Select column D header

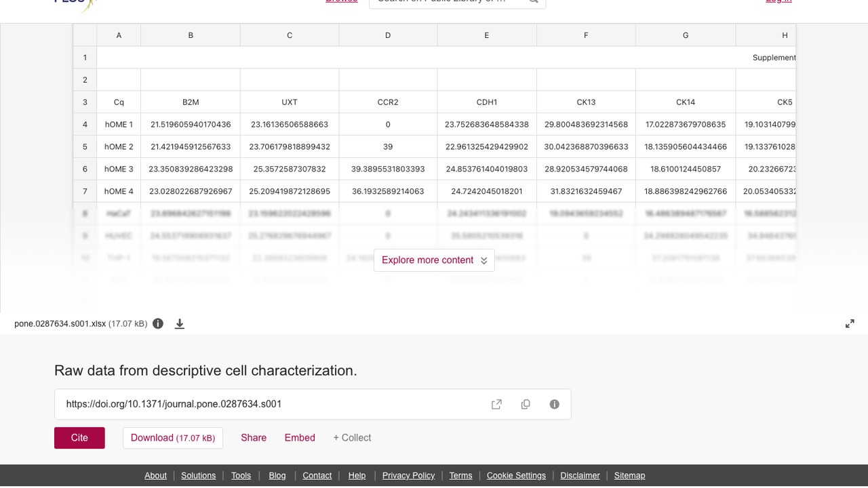[388, 35]
